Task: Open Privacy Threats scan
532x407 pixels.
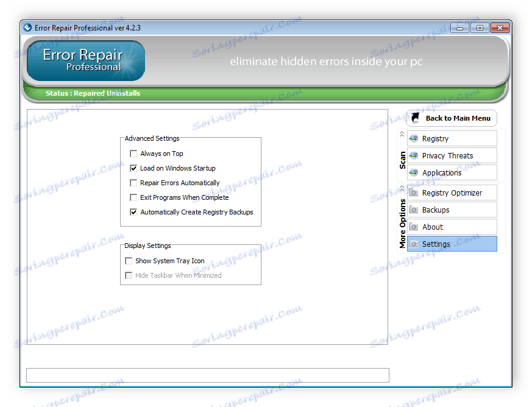Action: [452, 155]
